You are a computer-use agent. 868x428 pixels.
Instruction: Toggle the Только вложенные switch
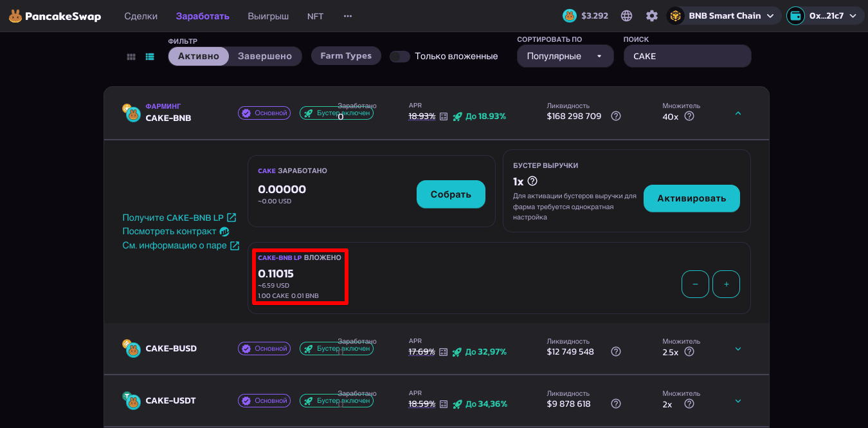pos(400,57)
